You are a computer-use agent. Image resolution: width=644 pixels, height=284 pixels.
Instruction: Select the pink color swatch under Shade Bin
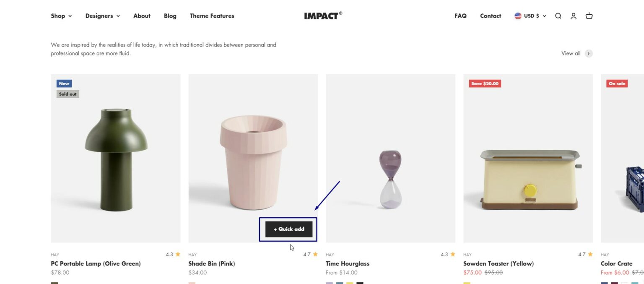[192, 283]
